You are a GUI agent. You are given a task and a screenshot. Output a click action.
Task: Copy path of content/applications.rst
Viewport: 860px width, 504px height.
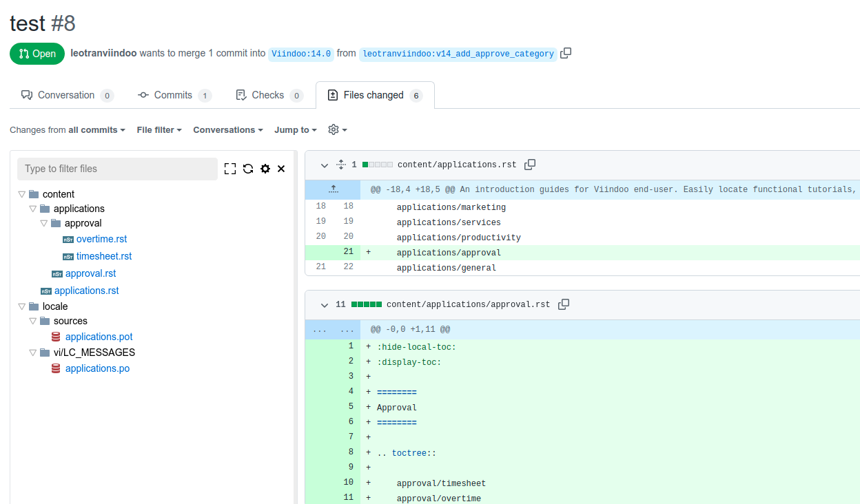(530, 165)
